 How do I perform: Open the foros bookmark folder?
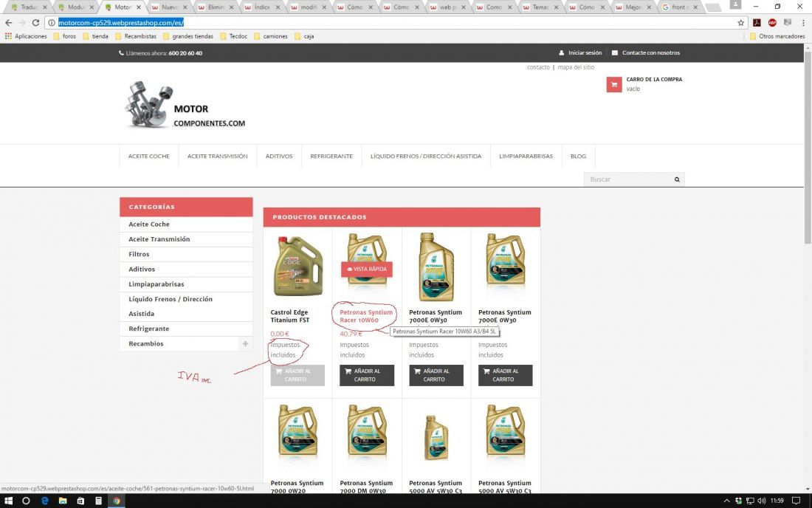point(64,36)
